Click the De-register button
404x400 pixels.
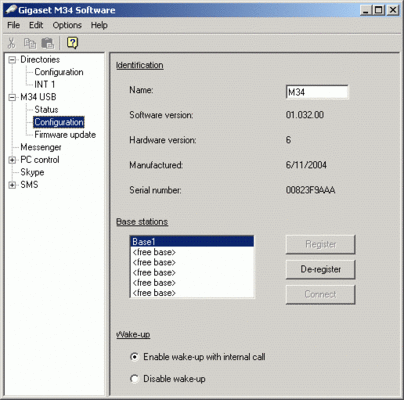(x=320, y=269)
